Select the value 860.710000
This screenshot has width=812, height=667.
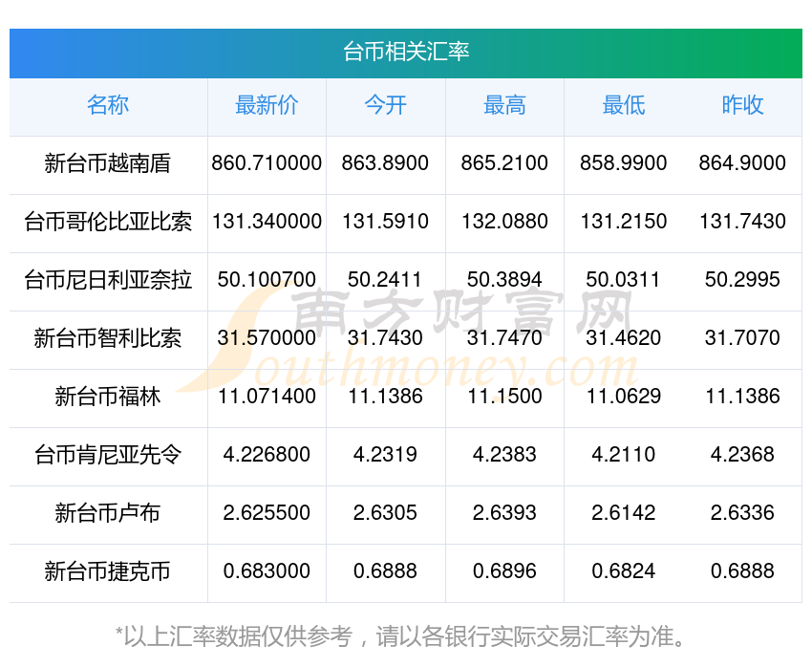click(267, 163)
